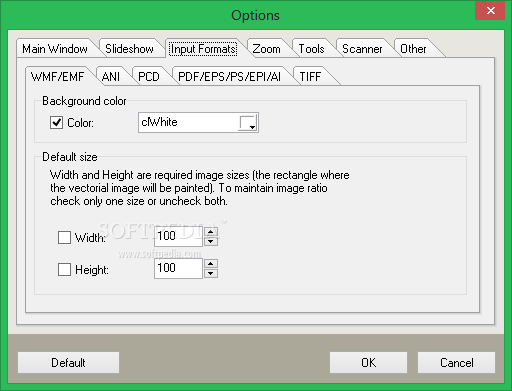
Task: Switch to the PCD sub-tab
Action: 149,77
